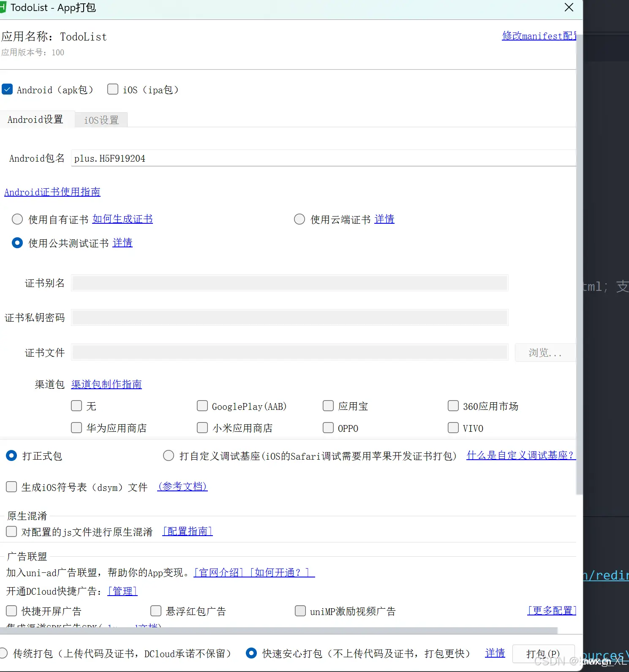
Task: Open 什么是自定义调试基座? link
Action: click(521, 455)
